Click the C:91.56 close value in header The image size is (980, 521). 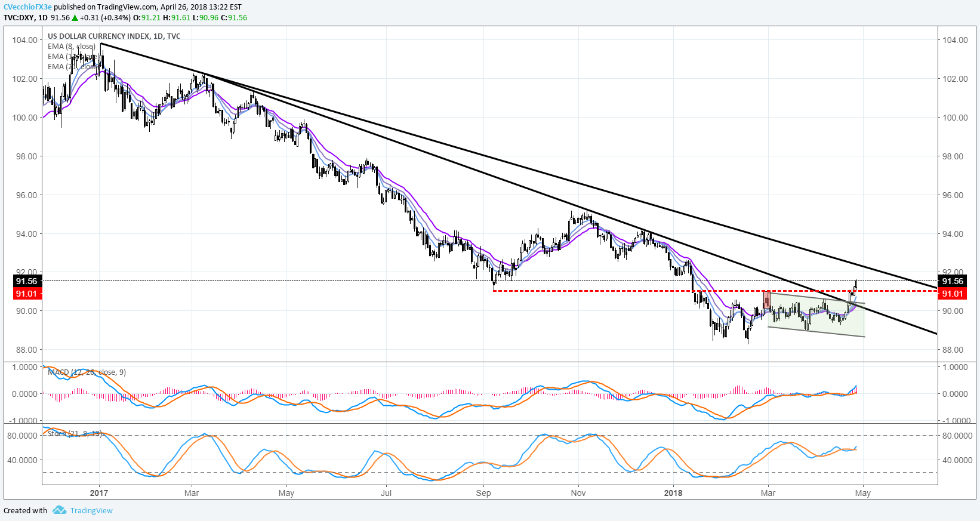coord(233,17)
